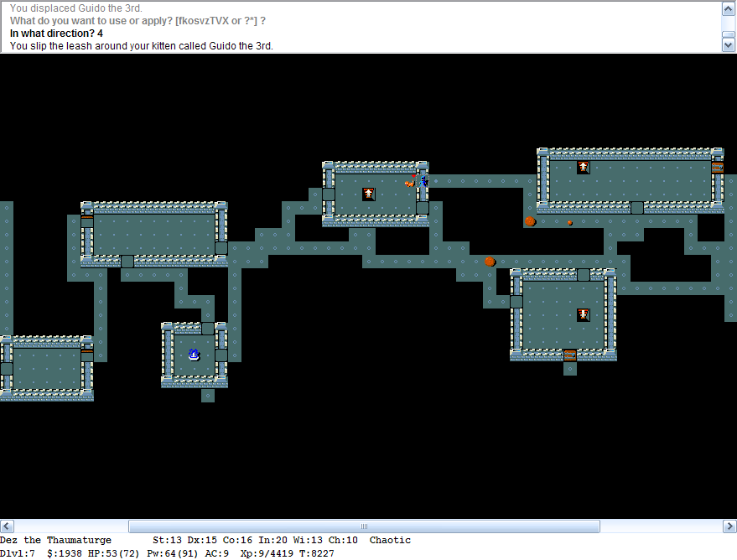737x560 pixels.
Task: Click the "$:1938" gold counter
Action: (x=65, y=554)
